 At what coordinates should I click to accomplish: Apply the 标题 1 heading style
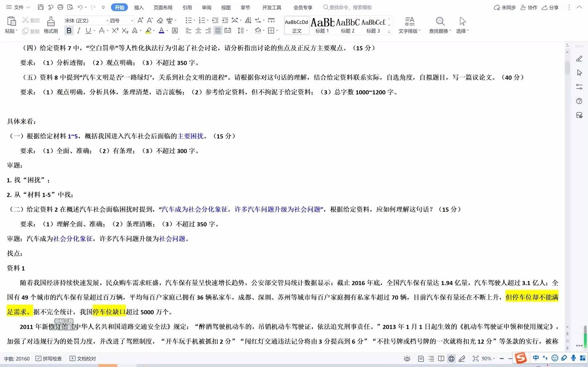[x=322, y=25]
